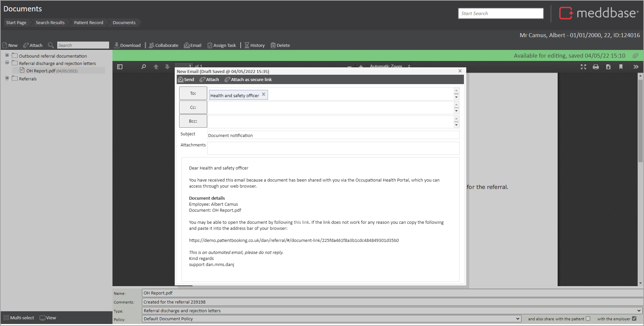Enable sharing with the patient checkbox
The image size is (644, 326).
(x=588, y=319)
